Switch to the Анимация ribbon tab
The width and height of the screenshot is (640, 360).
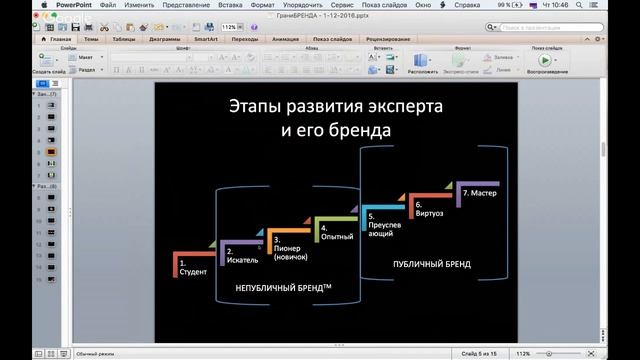tap(285, 39)
